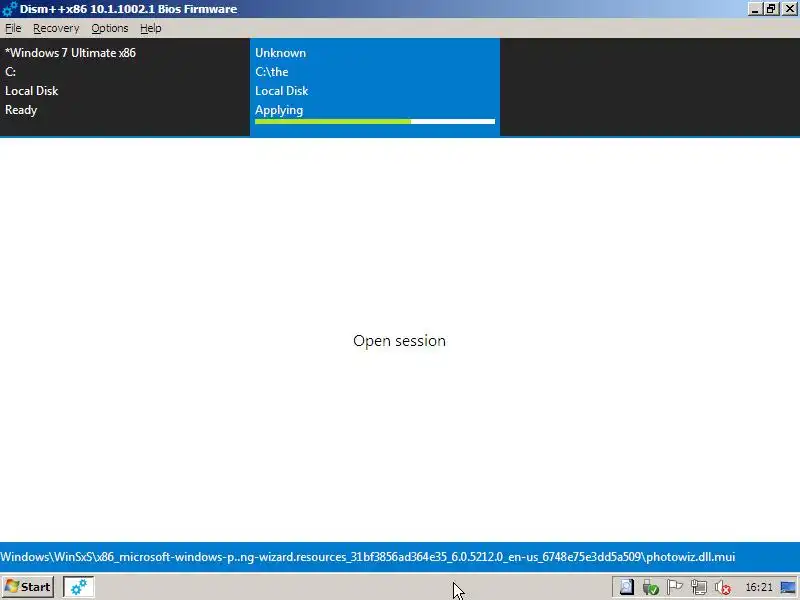Click the Show Desktop icon beside the clock

(788, 587)
